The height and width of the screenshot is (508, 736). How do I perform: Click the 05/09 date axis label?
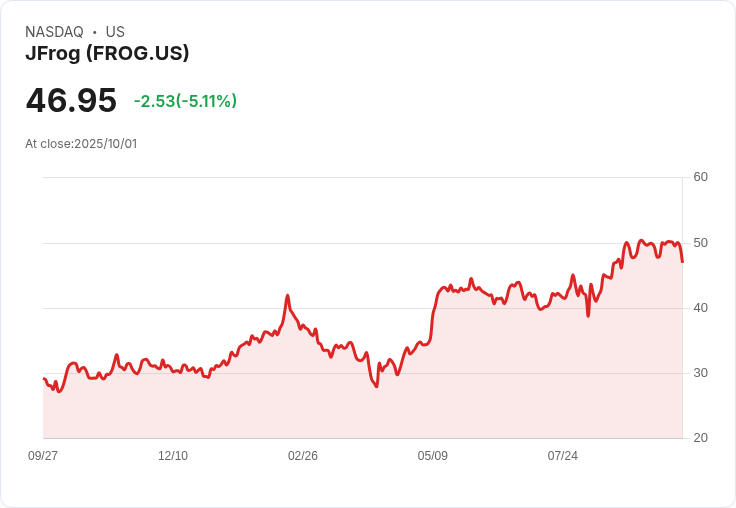click(x=433, y=456)
